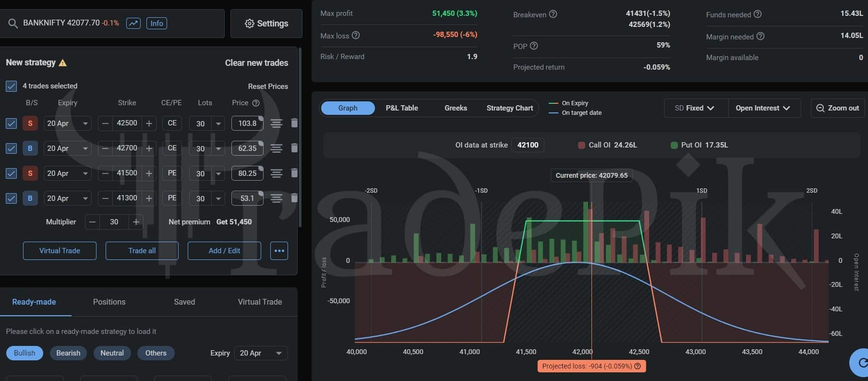Open Settings
This screenshot has width=868, height=381.
[266, 24]
